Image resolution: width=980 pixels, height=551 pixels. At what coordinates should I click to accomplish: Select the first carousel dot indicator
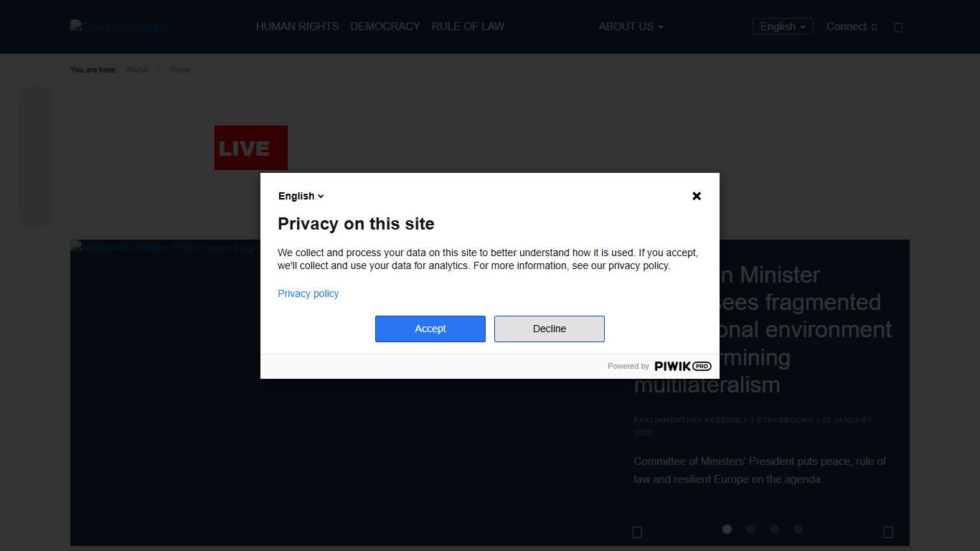(x=727, y=529)
